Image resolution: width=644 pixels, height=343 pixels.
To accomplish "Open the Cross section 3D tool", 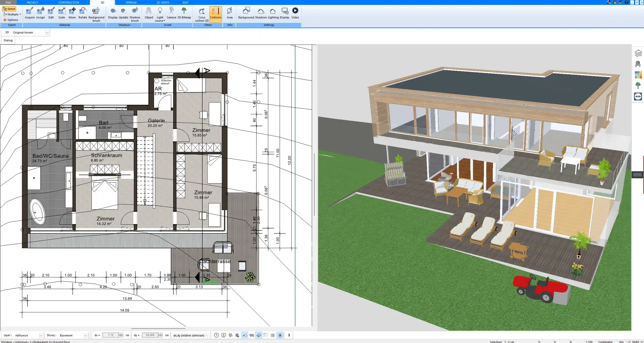I will pyautogui.click(x=202, y=15).
